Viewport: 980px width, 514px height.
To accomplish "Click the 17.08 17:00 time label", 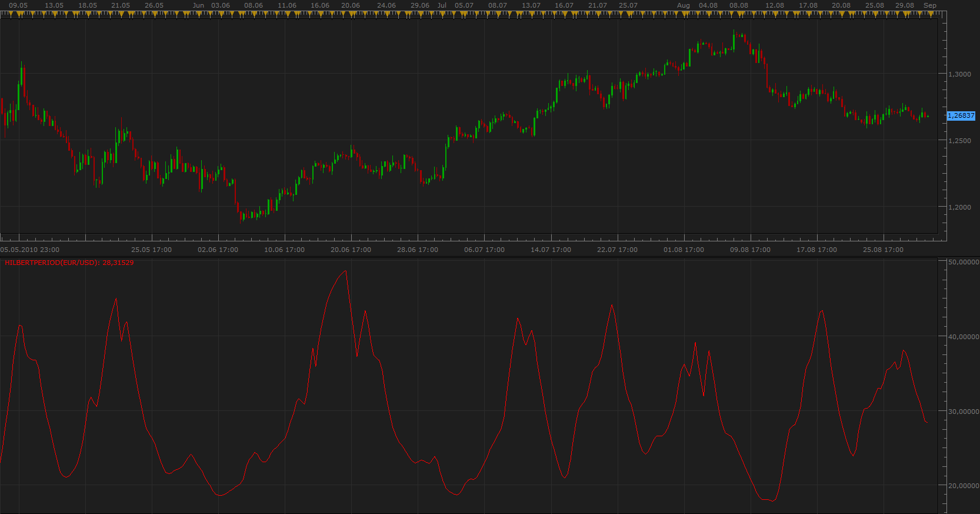I will (x=817, y=250).
